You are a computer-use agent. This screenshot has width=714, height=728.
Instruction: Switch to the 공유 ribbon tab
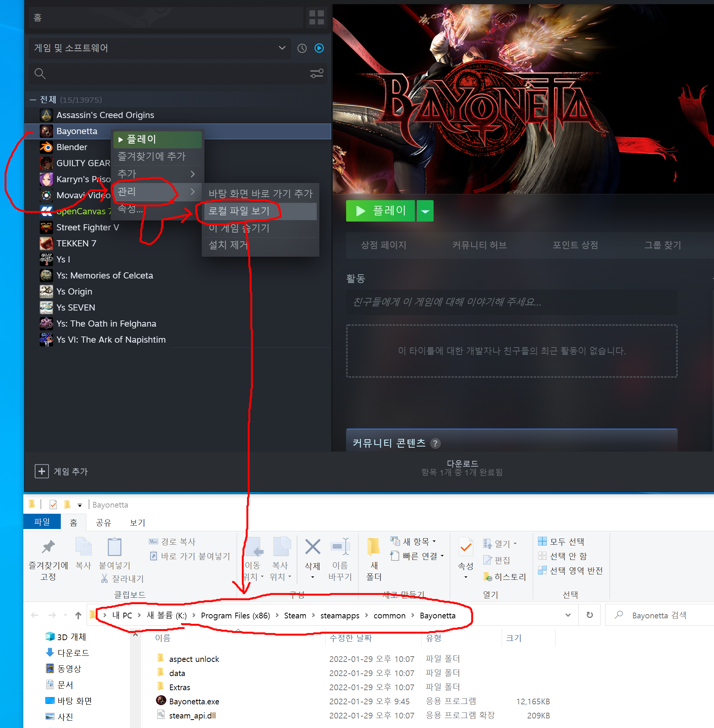(x=103, y=523)
